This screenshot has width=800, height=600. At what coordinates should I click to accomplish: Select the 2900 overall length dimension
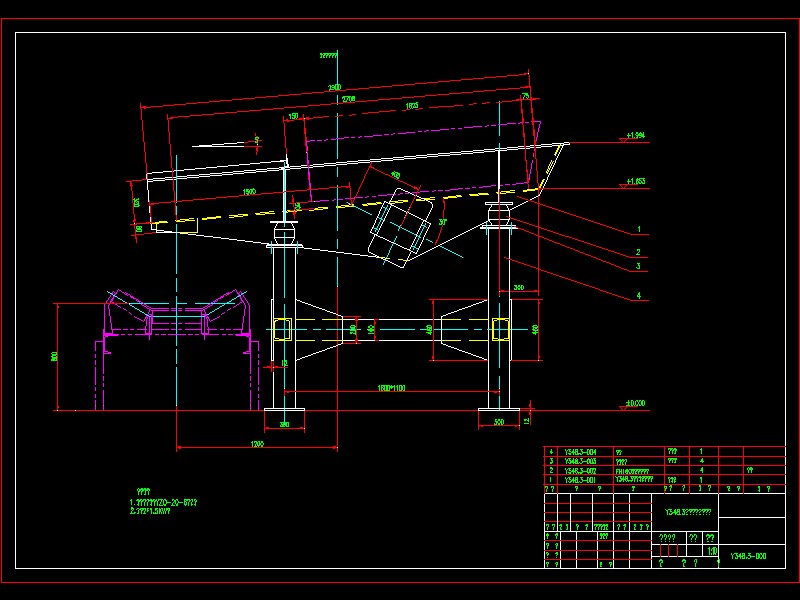tap(334, 88)
